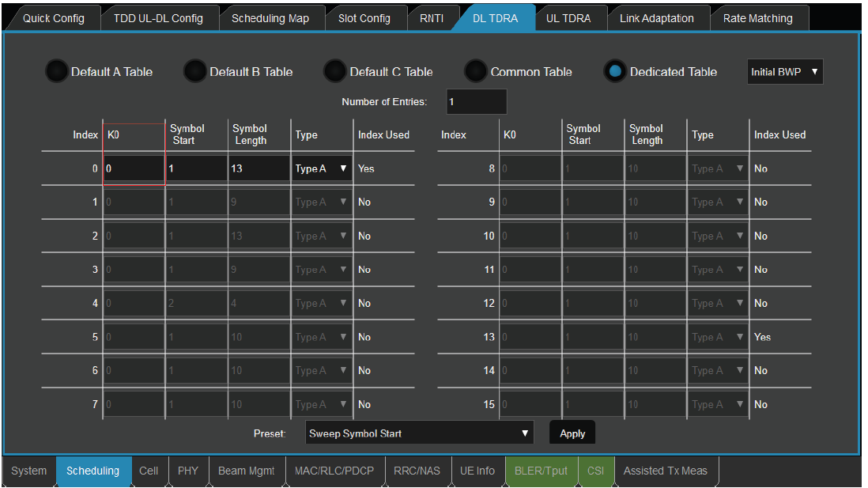The image size is (868, 488).
Task: Switch to the MAC/RLC/PDCP bottom tab
Action: [x=334, y=471]
